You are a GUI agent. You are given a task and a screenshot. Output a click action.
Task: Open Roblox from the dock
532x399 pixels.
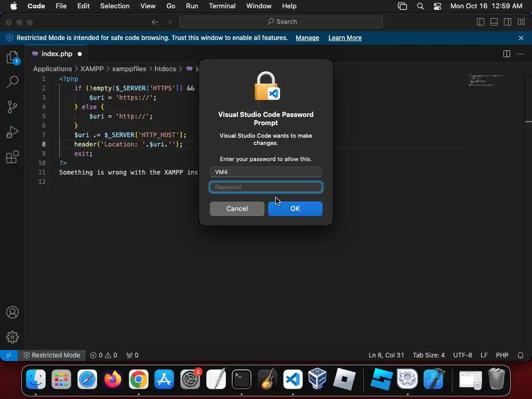click(344, 379)
